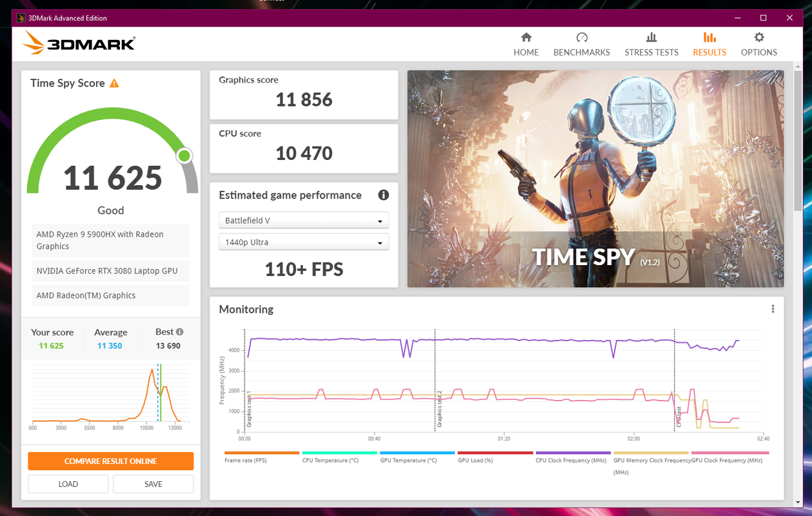Screen dimensions: 812x516
Task: Maximize the 3DMark window
Action: click(763, 18)
